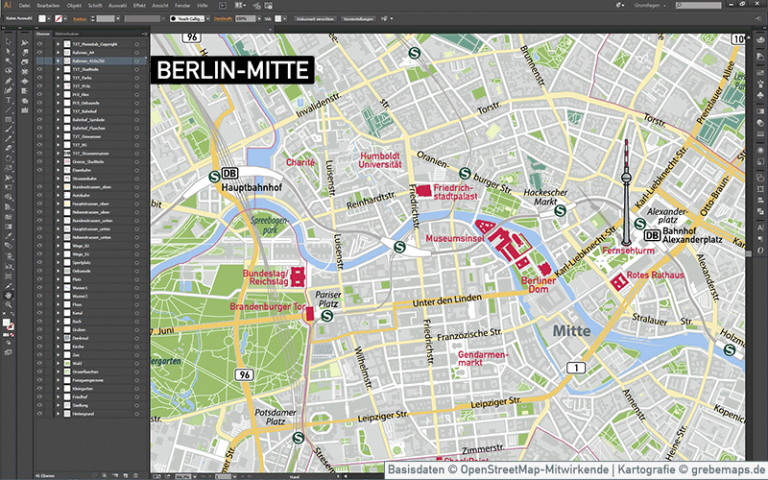Open the fill color dropdown in control bar
Image resolution: width=768 pixels, height=480 pixels.
(49, 19)
